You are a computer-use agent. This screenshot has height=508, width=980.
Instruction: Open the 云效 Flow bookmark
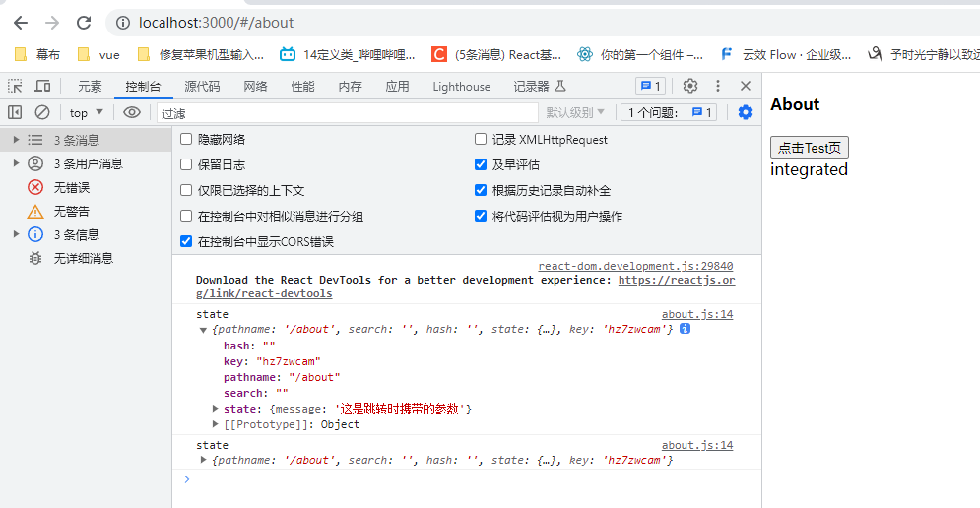point(785,55)
